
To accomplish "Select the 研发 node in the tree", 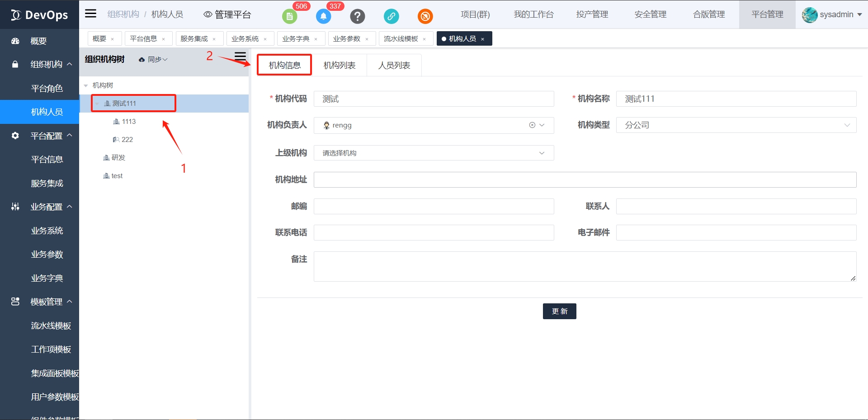I will pyautogui.click(x=118, y=158).
